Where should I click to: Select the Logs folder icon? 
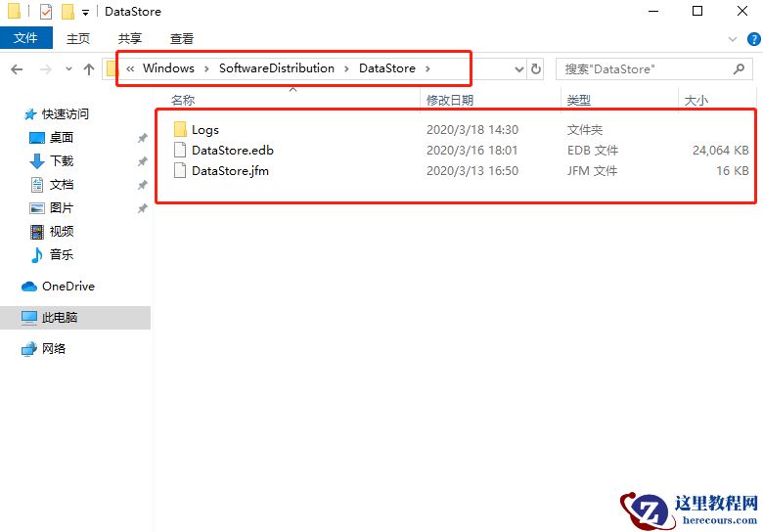click(x=180, y=129)
